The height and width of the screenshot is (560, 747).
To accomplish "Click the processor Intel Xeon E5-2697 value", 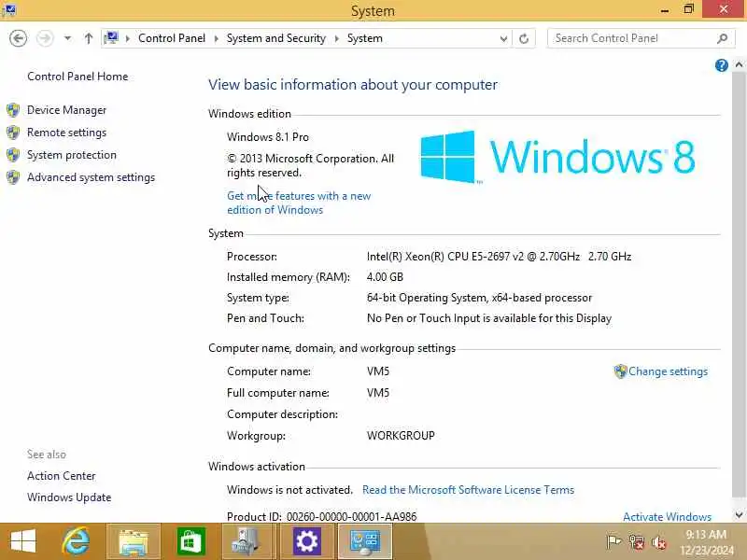I will [499, 257].
